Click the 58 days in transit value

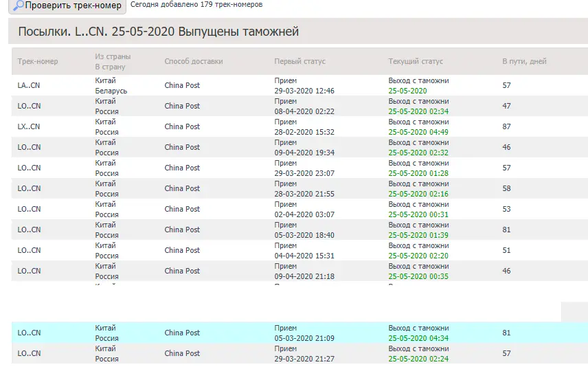(x=506, y=188)
